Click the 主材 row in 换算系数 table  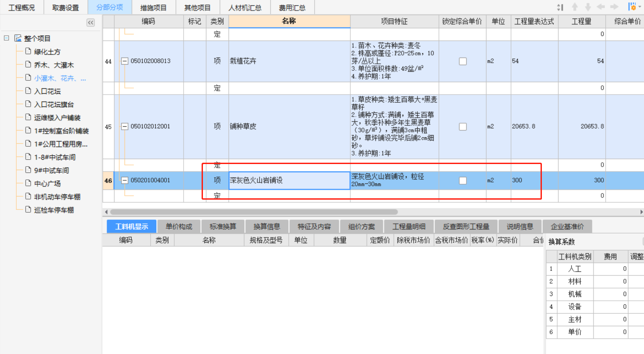pos(595,319)
